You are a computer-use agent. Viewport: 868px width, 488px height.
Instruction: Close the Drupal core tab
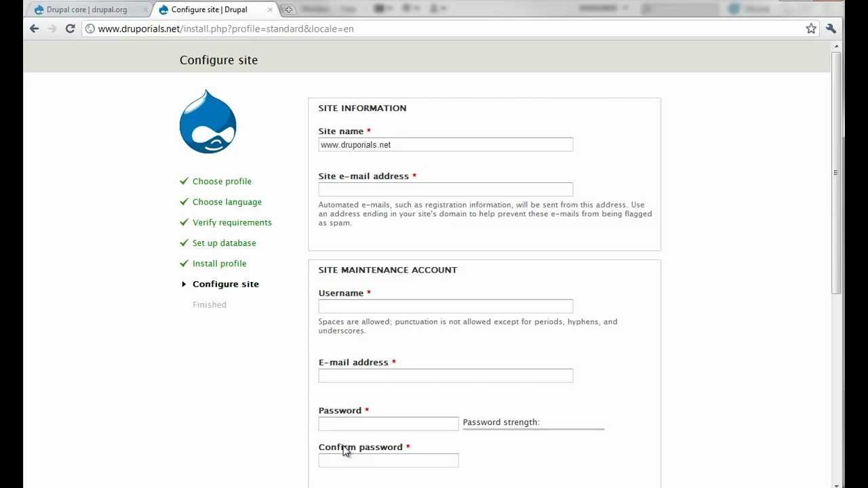(x=146, y=9)
